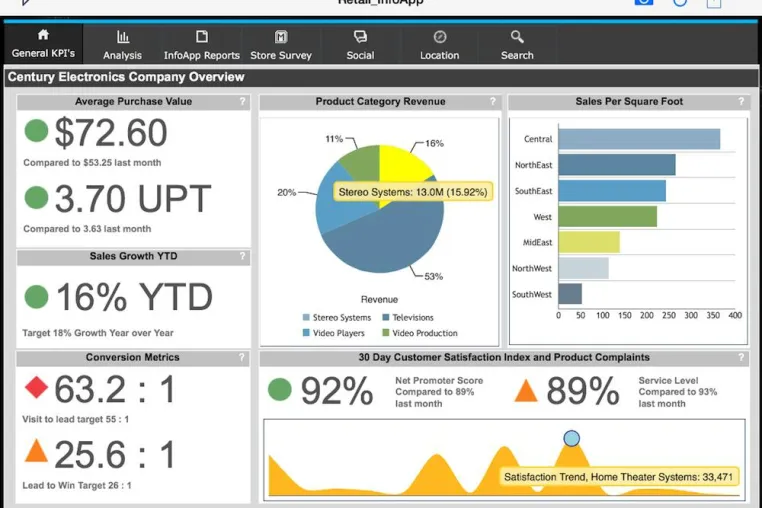Viewport: 762px width, 508px height.
Task: Open the General KPI's home tab
Action: [x=43, y=44]
